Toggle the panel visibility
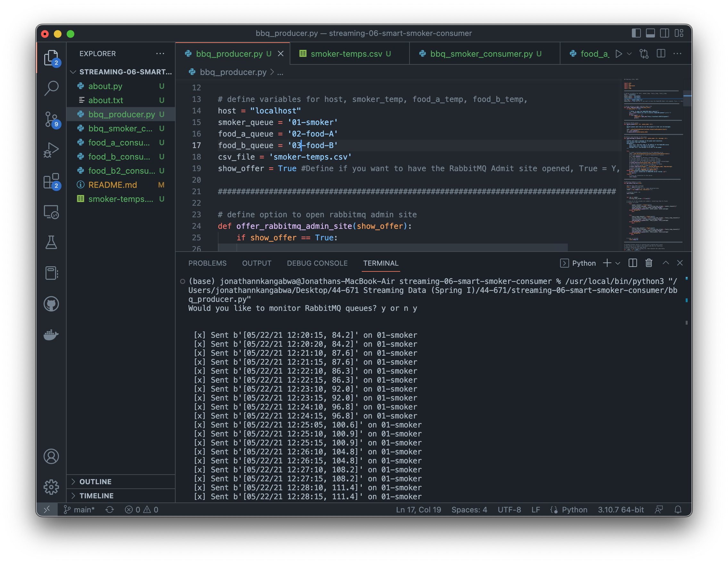This screenshot has width=728, height=564. (650, 33)
